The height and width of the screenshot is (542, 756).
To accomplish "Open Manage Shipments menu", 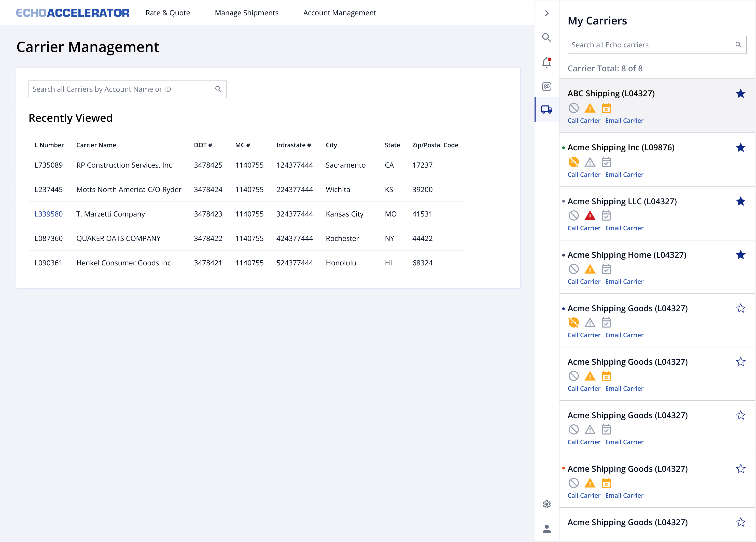I will coord(247,13).
